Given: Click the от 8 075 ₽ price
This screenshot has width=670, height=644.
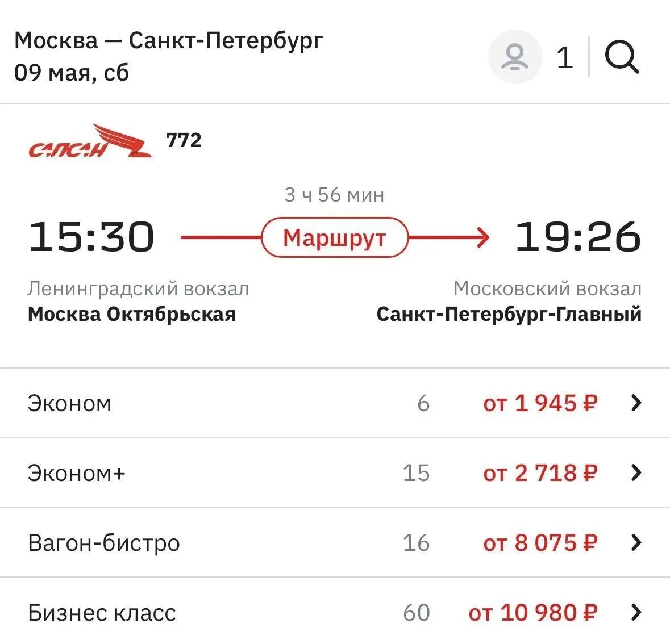Looking at the screenshot, I should click(540, 543).
